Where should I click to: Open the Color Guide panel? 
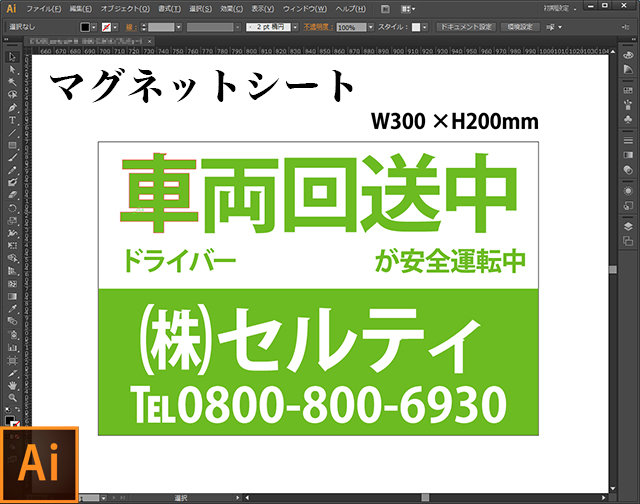click(x=628, y=70)
